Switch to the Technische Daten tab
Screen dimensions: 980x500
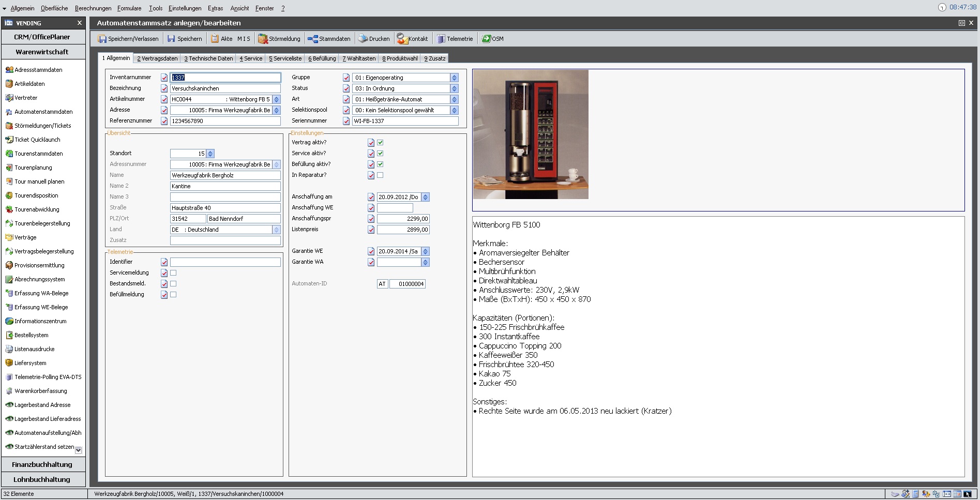[x=208, y=58]
